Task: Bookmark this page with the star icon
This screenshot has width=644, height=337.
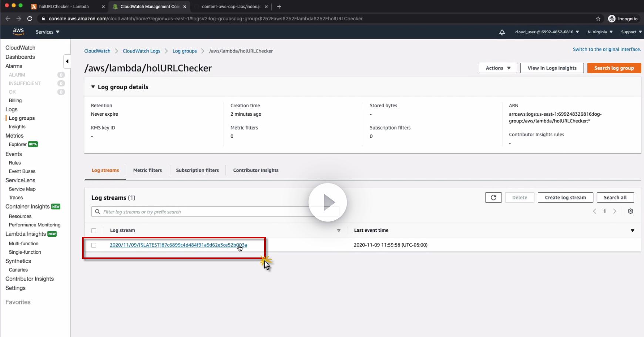Action: pyautogui.click(x=598, y=18)
